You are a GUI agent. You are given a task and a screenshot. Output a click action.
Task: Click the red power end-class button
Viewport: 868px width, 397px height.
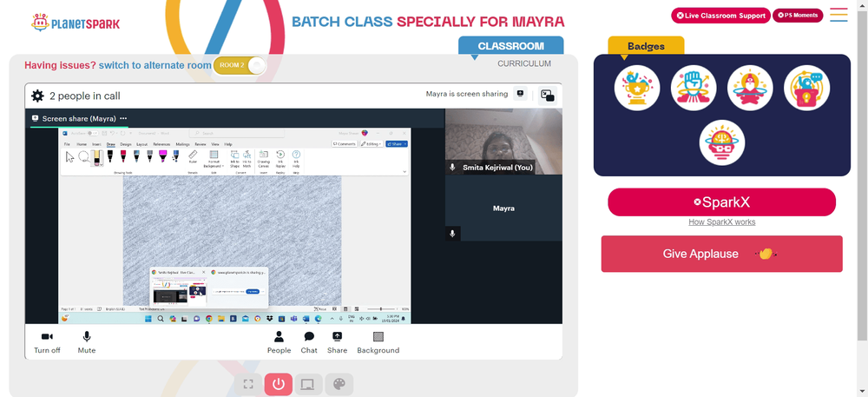pos(278,384)
